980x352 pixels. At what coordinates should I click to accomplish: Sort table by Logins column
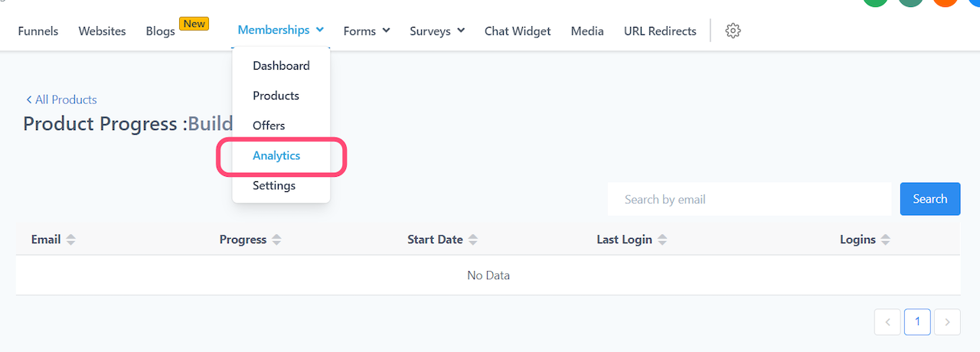(885, 240)
